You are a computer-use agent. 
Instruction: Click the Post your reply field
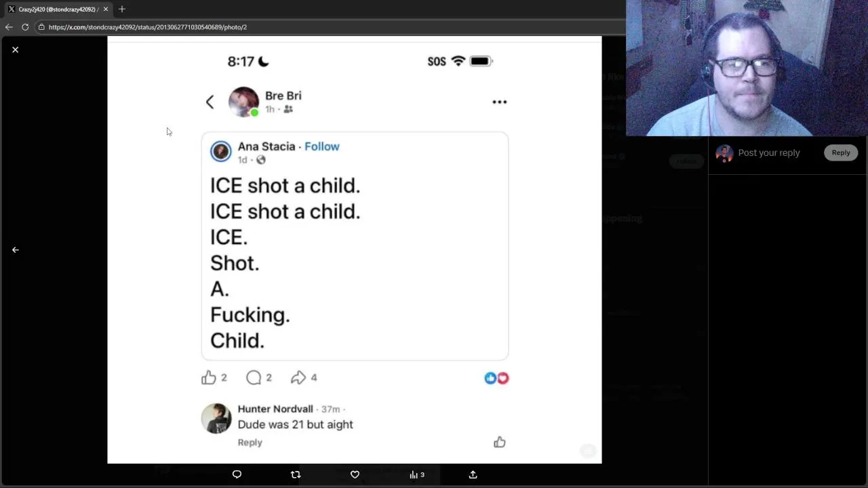[x=769, y=152]
